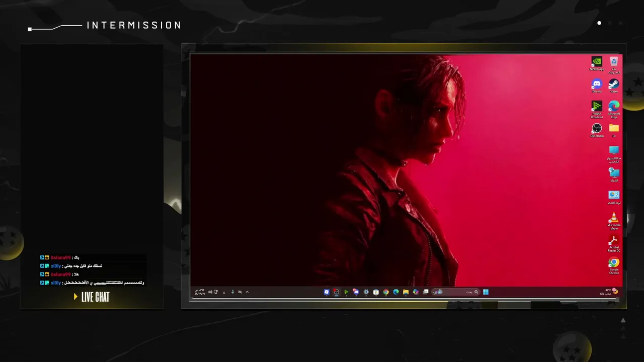Open the Discord desktop shortcut
This screenshot has height=362, width=644.
[x=597, y=85]
